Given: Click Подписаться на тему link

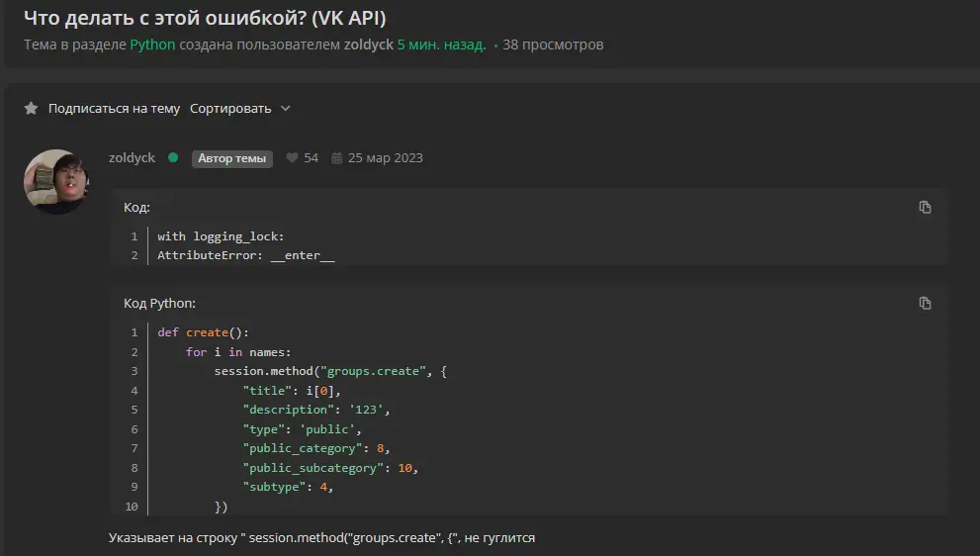Looking at the screenshot, I should [114, 108].
